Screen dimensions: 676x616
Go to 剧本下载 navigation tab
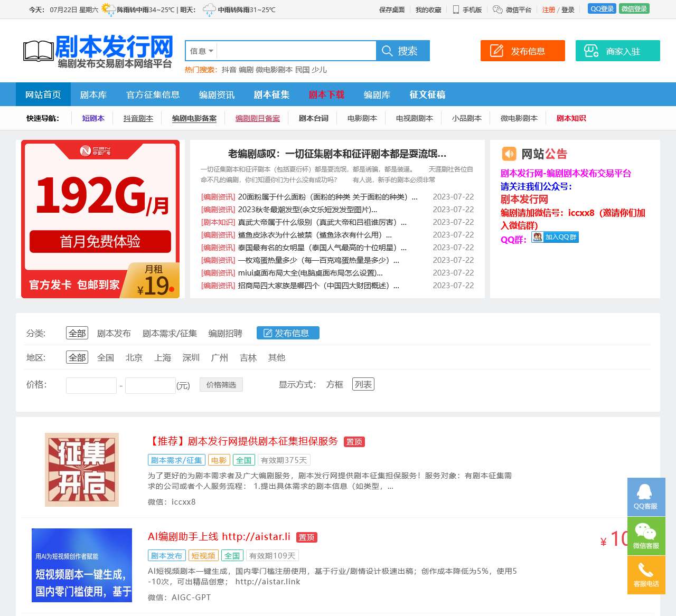pos(326,94)
